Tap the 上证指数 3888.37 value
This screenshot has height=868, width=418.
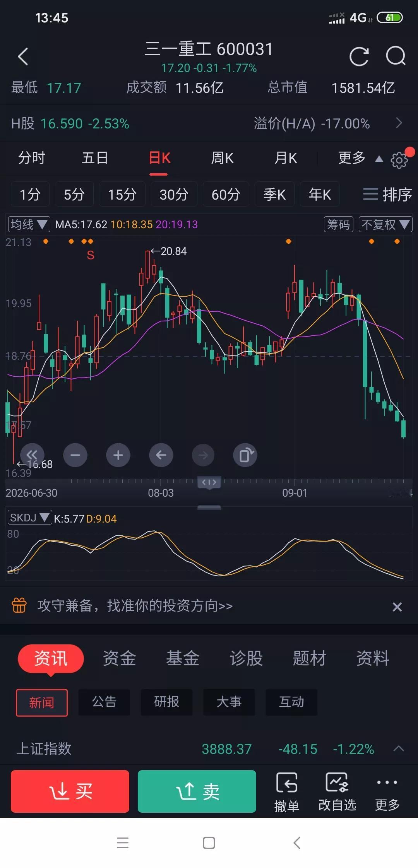pos(227,749)
